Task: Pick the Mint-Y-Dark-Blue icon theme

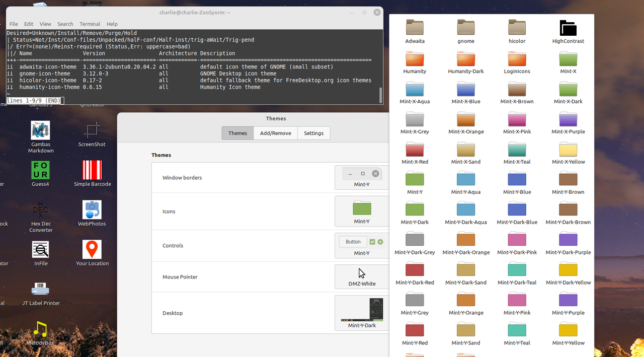Action: click(517, 213)
